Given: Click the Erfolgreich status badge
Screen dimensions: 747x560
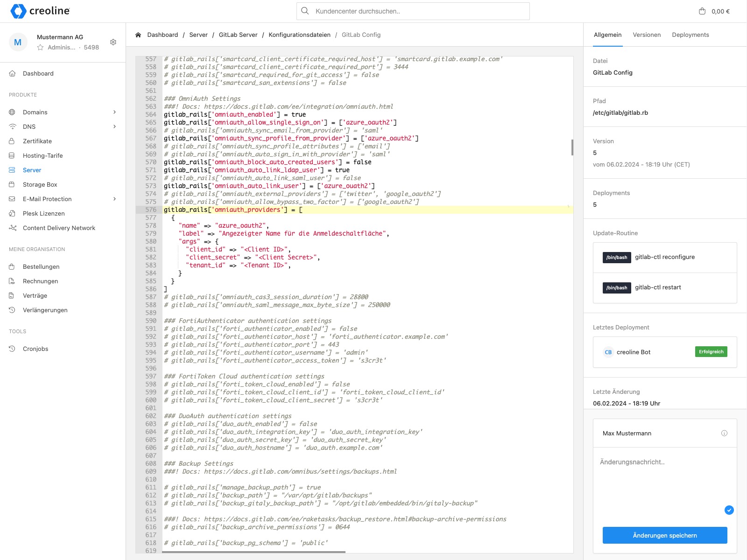Looking at the screenshot, I should pyautogui.click(x=711, y=352).
